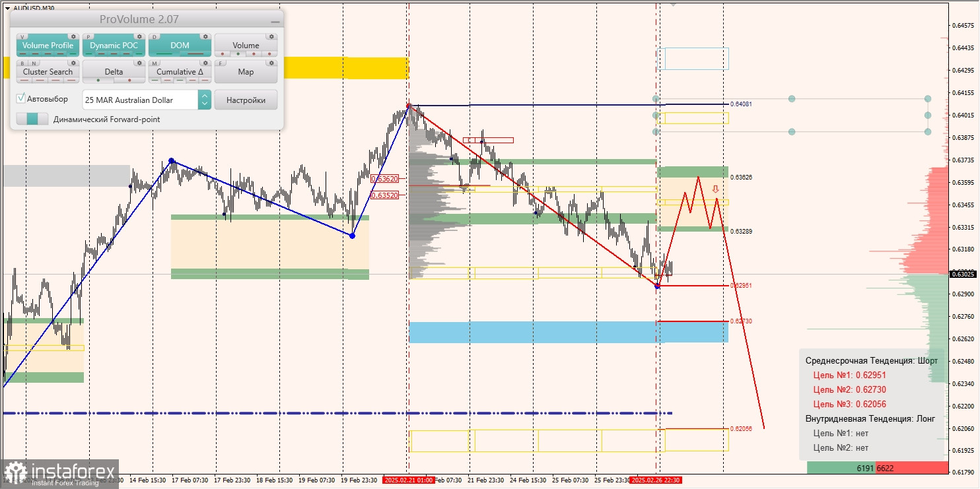Click the 0.63520 price label
Screen dimensions: 980x489
(384, 195)
